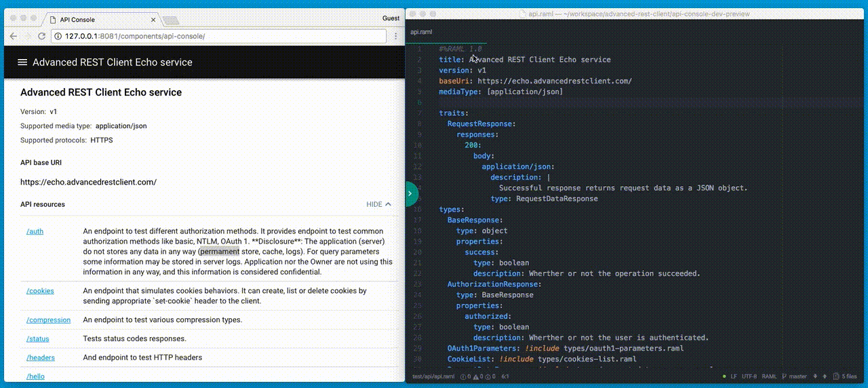This screenshot has width=868, height=388.
Task: Open the /status endpoint link
Action: pyautogui.click(x=38, y=339)
